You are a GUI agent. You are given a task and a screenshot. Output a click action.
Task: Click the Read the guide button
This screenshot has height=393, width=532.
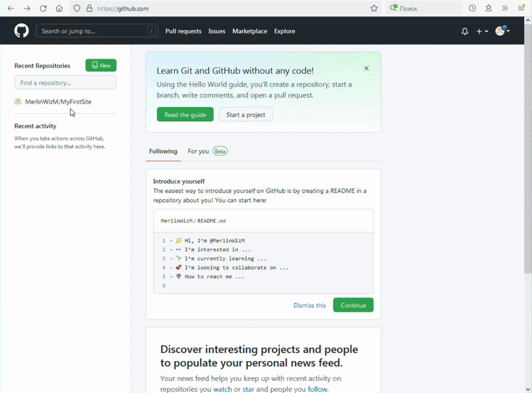tap(186, 115)
